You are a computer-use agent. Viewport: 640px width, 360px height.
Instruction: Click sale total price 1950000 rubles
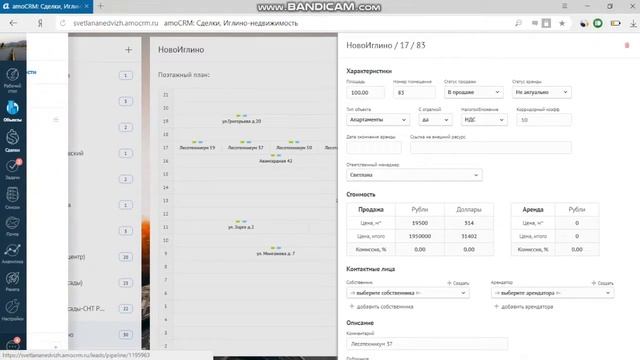(x=420, y=236)
